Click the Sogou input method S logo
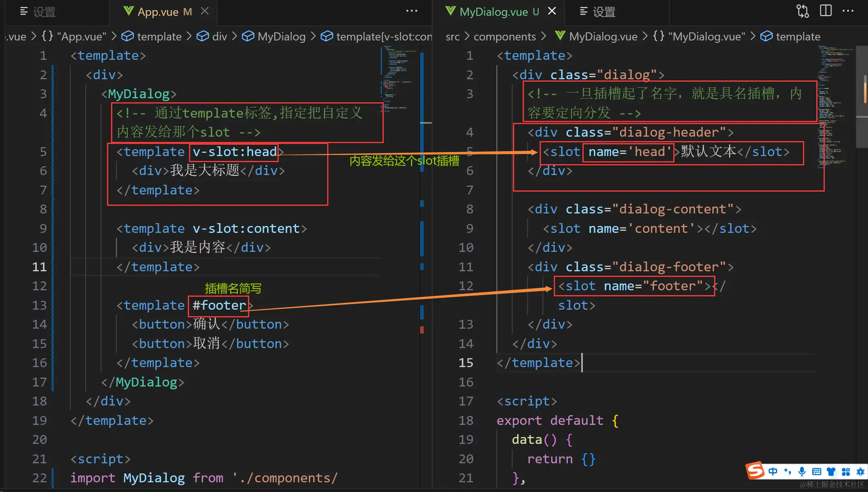The height and width of the screenshot is (492, 868). pyautogui.click(x=755, y=471)
